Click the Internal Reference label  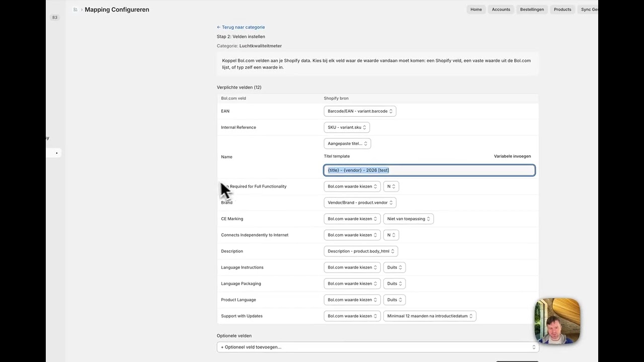point(238,127)
